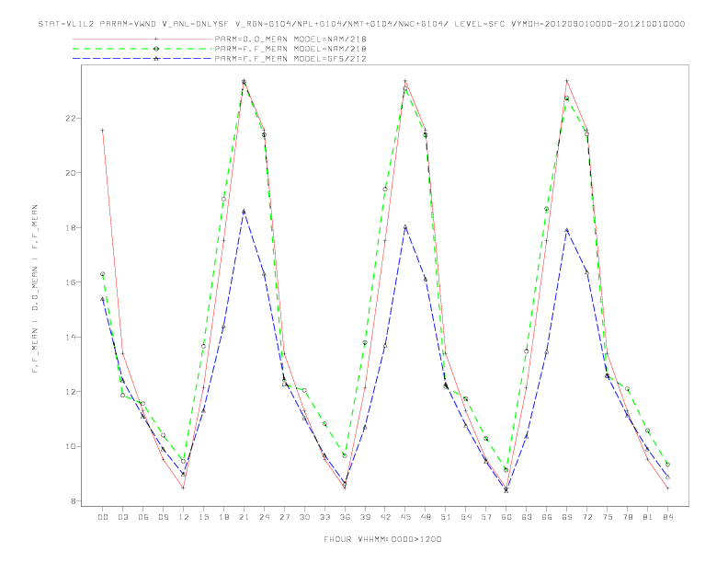Click the y-axis tick label 16
The image size is (728, 563).
[x=70, y=282]
